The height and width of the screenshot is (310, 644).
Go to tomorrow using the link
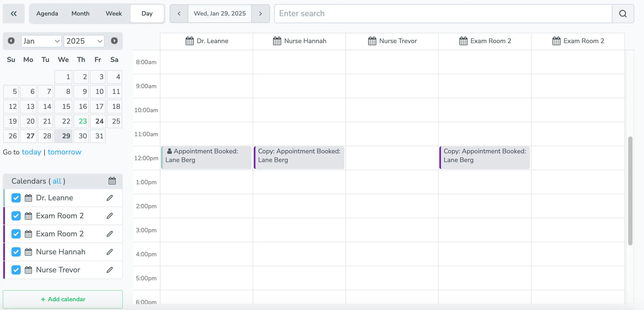(x=64, y=152)
